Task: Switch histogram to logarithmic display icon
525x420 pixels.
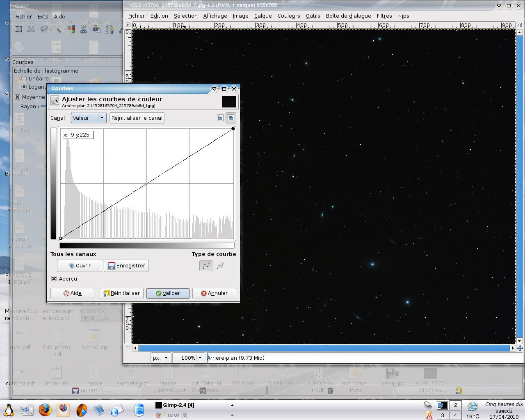Action: [231, 118]
